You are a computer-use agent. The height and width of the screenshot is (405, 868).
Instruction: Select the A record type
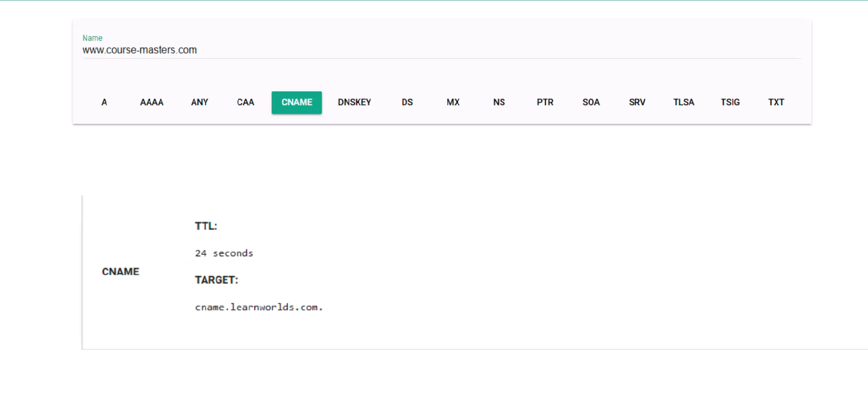104,102
